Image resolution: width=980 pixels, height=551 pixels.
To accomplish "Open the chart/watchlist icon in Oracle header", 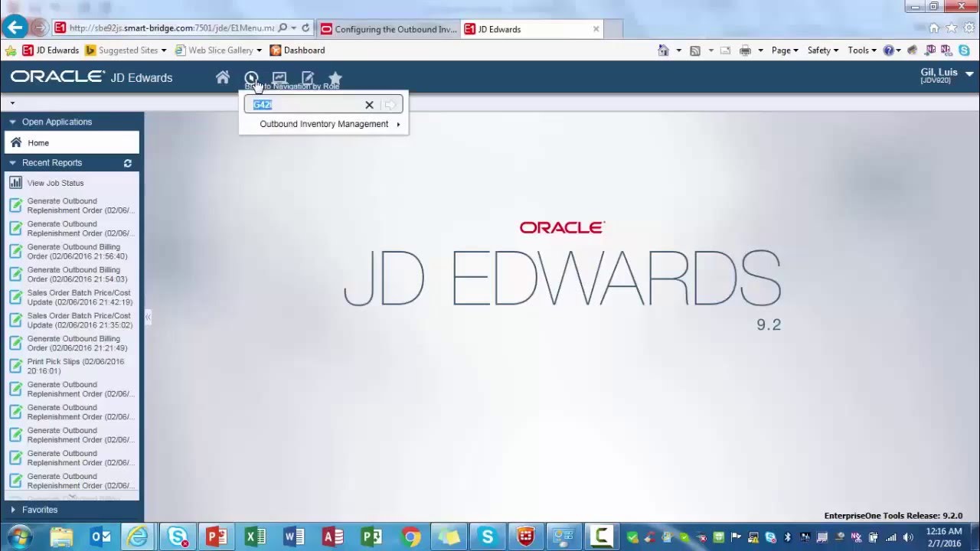I will pyautogui.click(x=279, y=77).
